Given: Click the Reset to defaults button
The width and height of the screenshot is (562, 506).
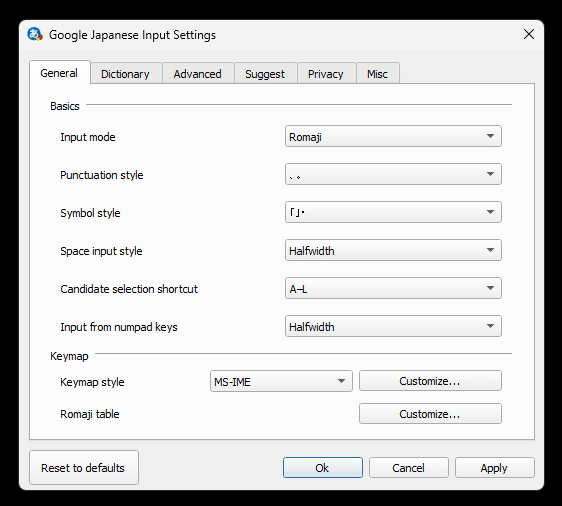Looking at the screenshot, I should pyautogui.click(x=84, y=467).
